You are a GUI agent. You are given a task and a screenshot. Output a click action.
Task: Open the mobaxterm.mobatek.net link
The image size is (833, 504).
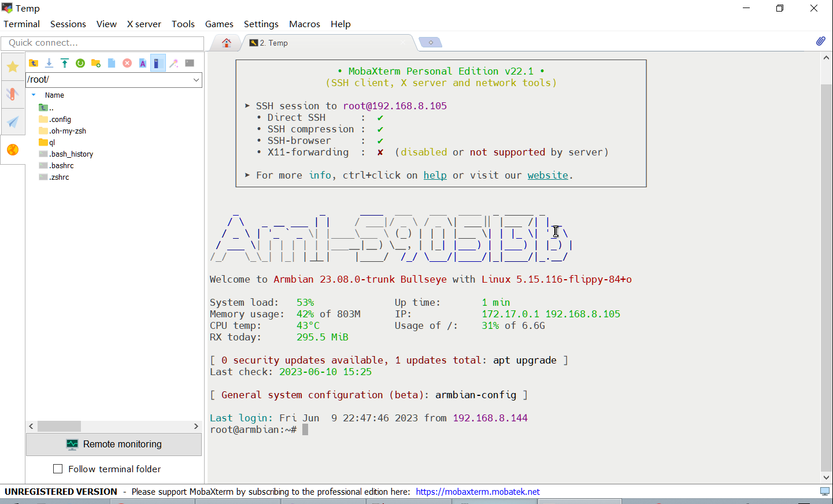click(478, 492)
